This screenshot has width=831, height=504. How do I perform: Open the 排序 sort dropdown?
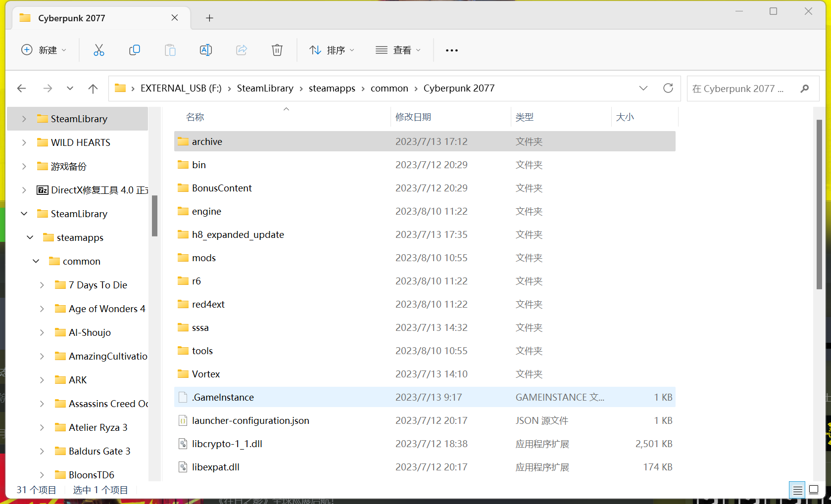click(332, 50)
